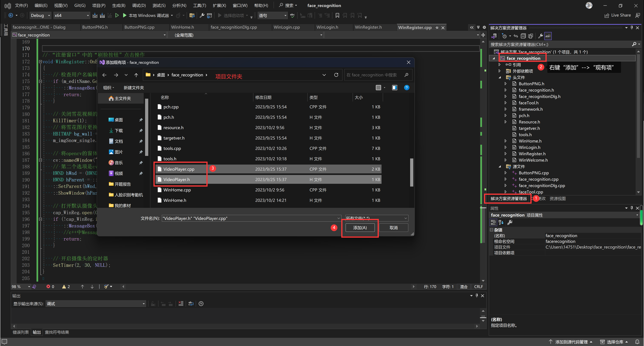Go up one folder level in dialog

[136, 75]
